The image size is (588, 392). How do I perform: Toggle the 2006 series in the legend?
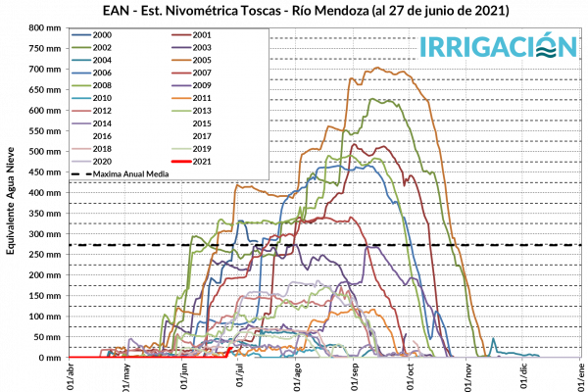pyautogui.click(x=102, y=73)
